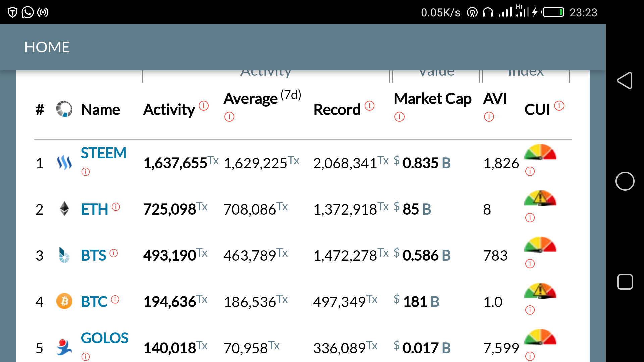Tap the GOLOS coin logo icon
This screenshot has height=362, width=644.
(x=64, y=348)
